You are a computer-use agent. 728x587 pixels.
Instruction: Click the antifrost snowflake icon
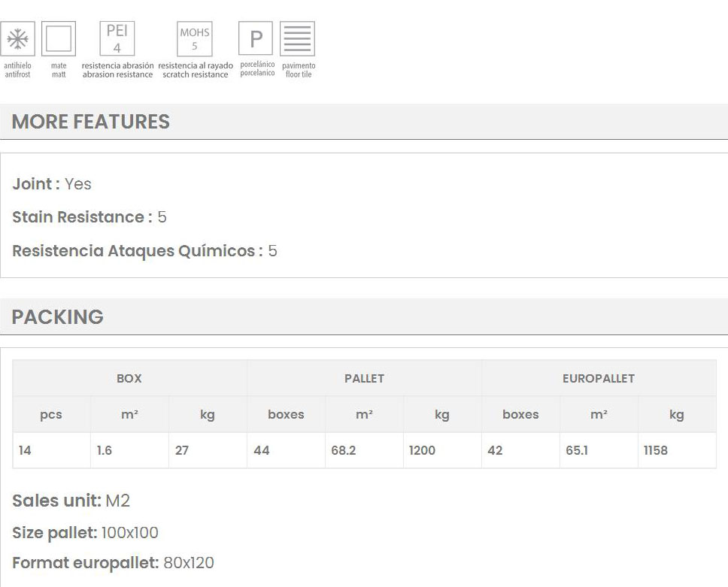tap(17, 39)
